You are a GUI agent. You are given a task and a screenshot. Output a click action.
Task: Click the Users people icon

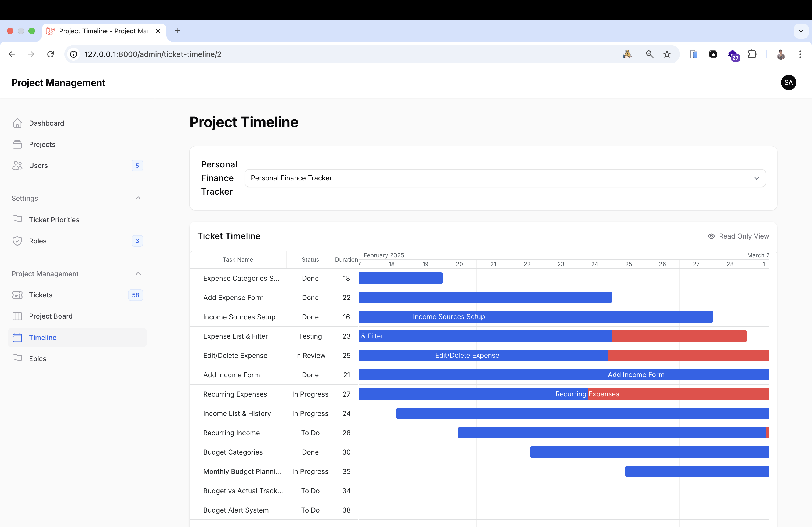click(x=17, y=166)
